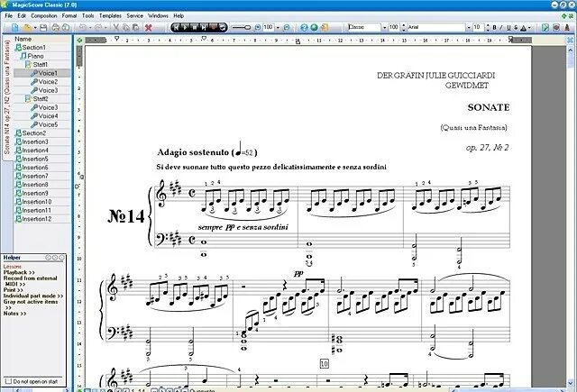Open the Notes lesson link
Viewport: 577px width, 392px height.
tap(14, 314)
